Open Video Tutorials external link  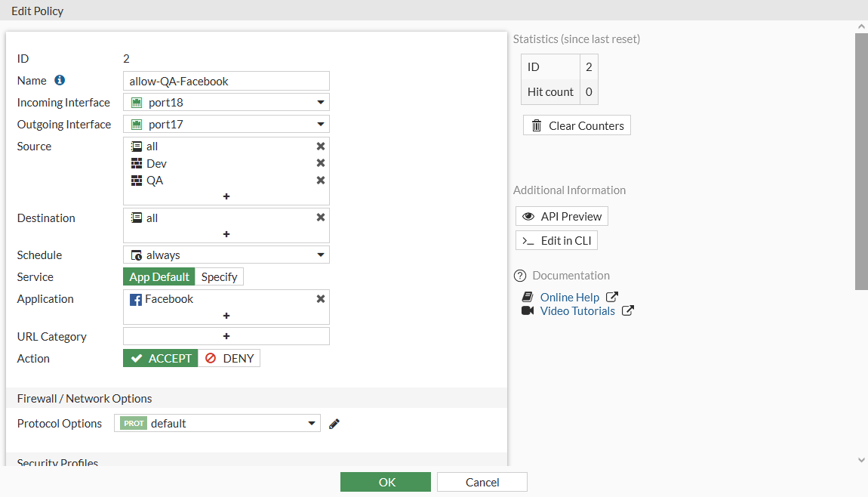pyautogui.click(x=577, y=310)
